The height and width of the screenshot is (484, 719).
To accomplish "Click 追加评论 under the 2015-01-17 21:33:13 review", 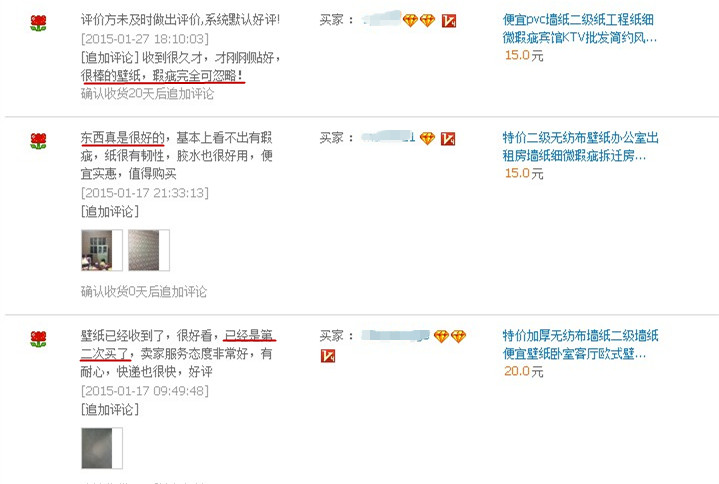I will (110, 212).
